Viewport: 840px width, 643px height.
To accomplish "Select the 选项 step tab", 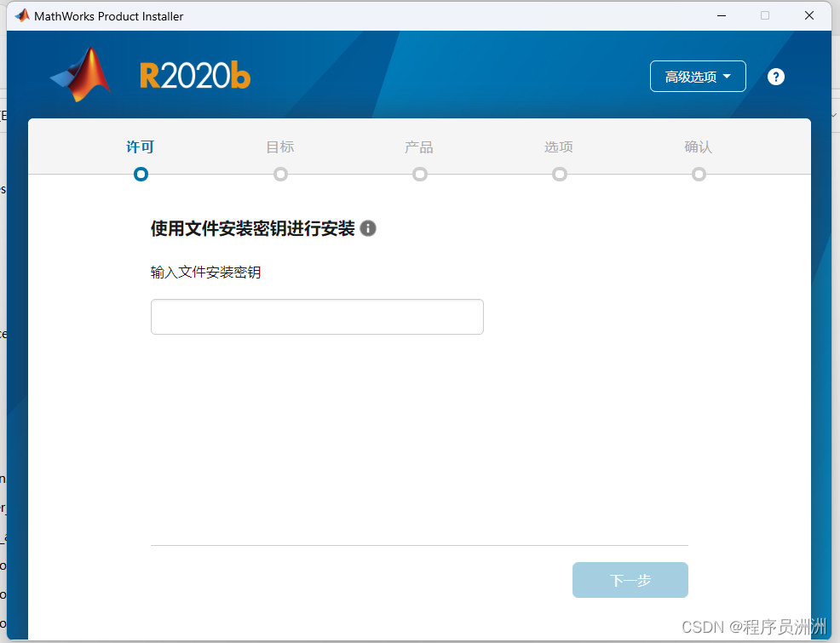I will [559, 146].
